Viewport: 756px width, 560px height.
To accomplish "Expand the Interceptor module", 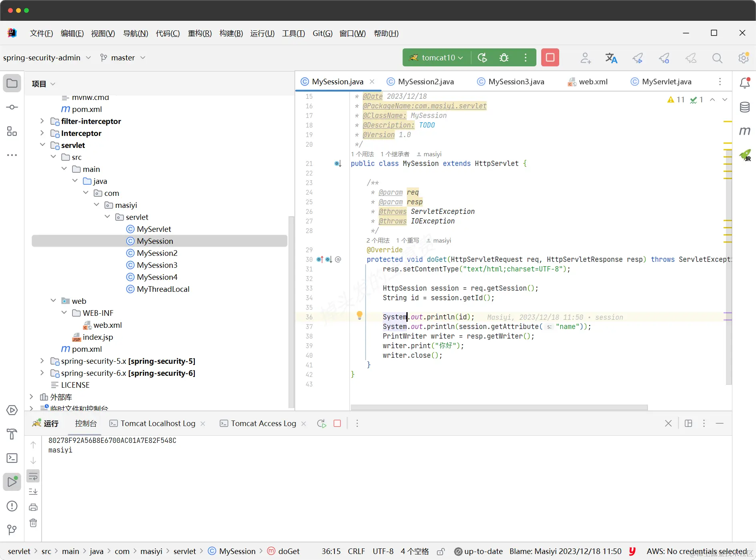I will 42,133.
